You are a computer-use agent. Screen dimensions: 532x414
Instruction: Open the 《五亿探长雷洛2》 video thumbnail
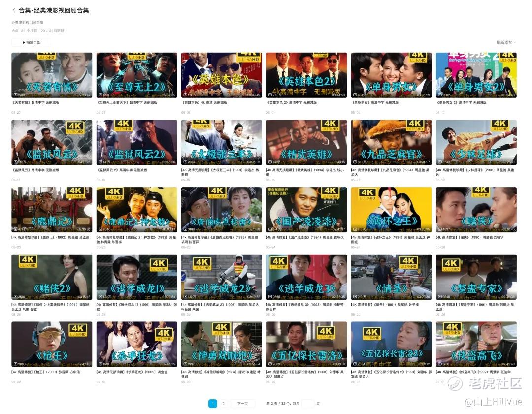click(x=391, y=345)
